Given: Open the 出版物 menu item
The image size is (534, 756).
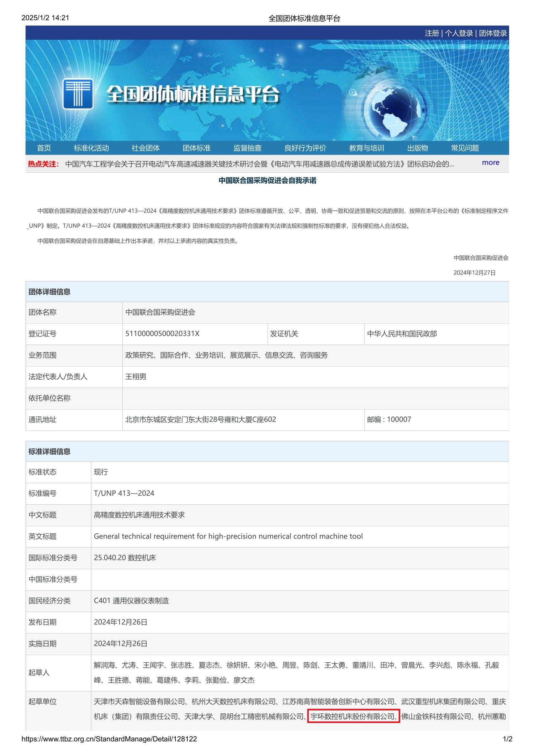Looking at the screenshot, I should 417,148.
